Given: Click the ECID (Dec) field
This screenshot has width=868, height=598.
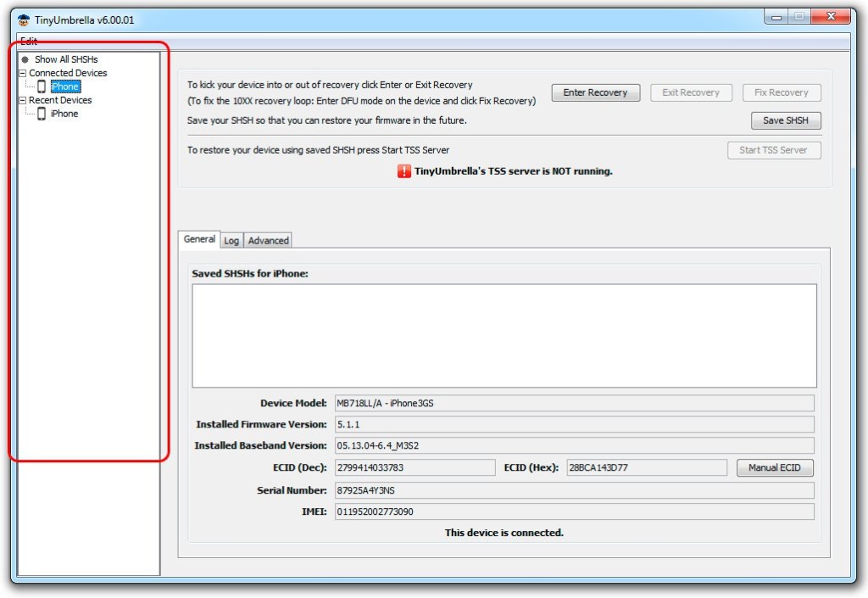Looking at the screenshot, I should click(x=415, y=467).
